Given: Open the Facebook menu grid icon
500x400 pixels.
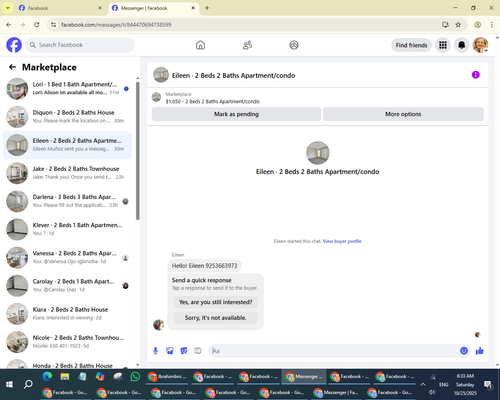Looking at the screenshot, I should (443, 45).
